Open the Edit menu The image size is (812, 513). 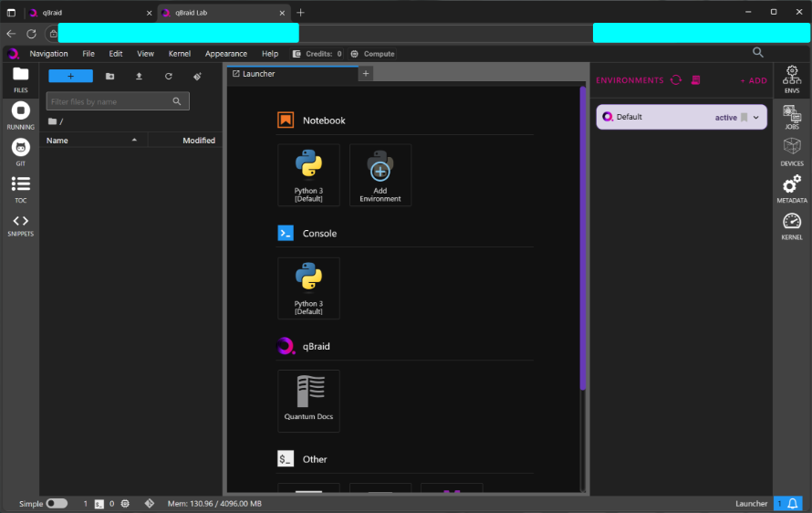[x=116, y=53]
